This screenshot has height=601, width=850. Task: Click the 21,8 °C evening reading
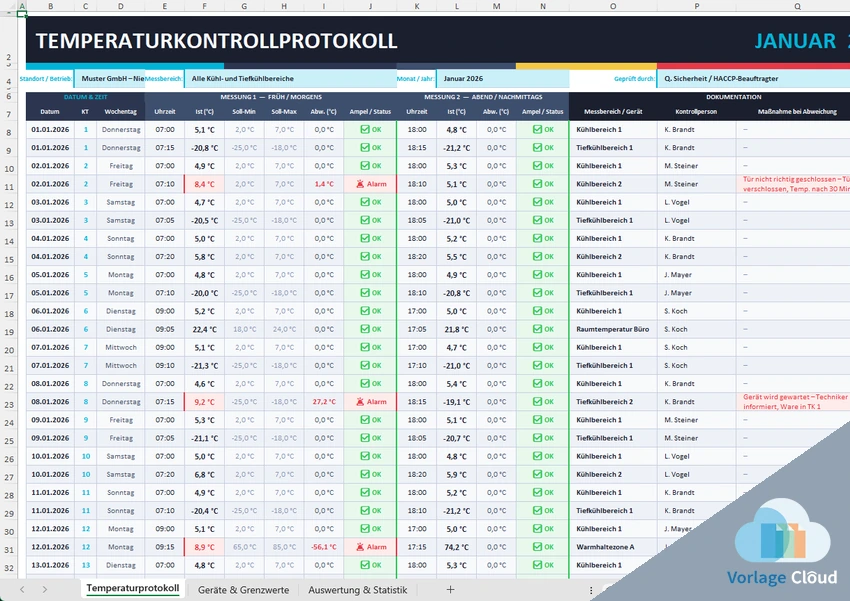tap(456, 329)
